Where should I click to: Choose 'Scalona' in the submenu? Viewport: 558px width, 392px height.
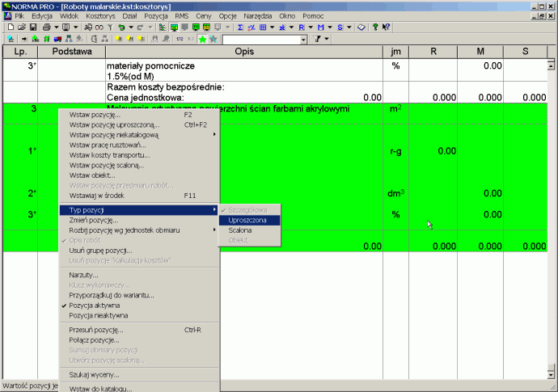tap(240, 230)
